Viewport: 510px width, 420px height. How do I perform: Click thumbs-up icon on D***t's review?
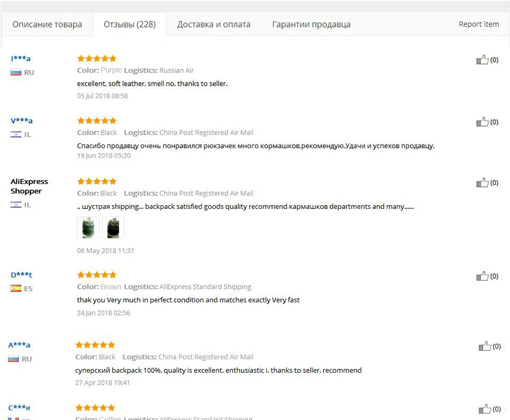pos(483,276)
